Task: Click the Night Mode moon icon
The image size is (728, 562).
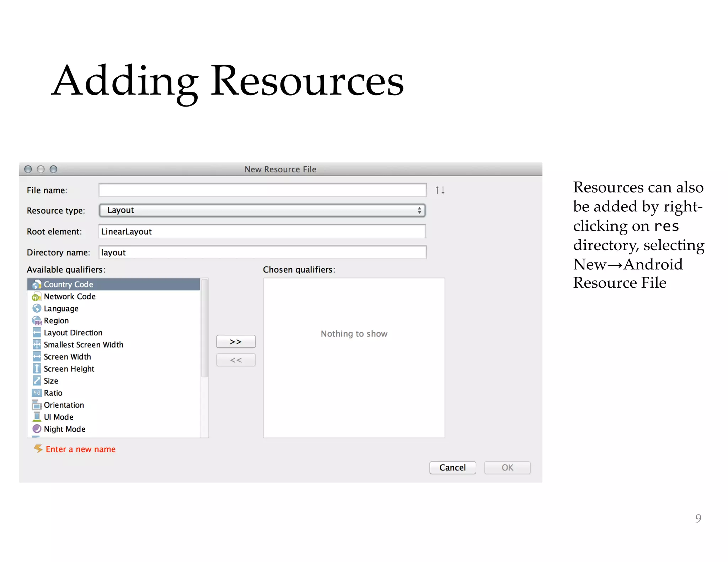Action: click(37, 429)
